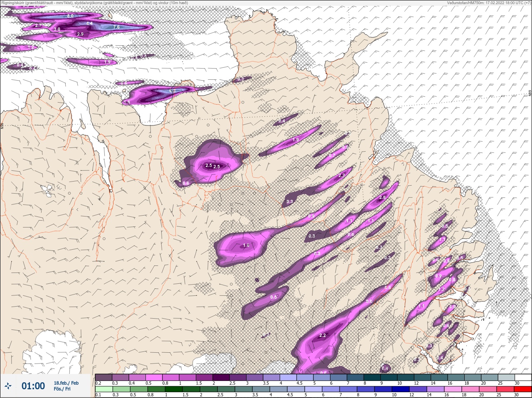Click the 4.4 precipitation value on the map
Viewport: 532px width, 398px height.
pyautogui.click(x=89, y=23)
